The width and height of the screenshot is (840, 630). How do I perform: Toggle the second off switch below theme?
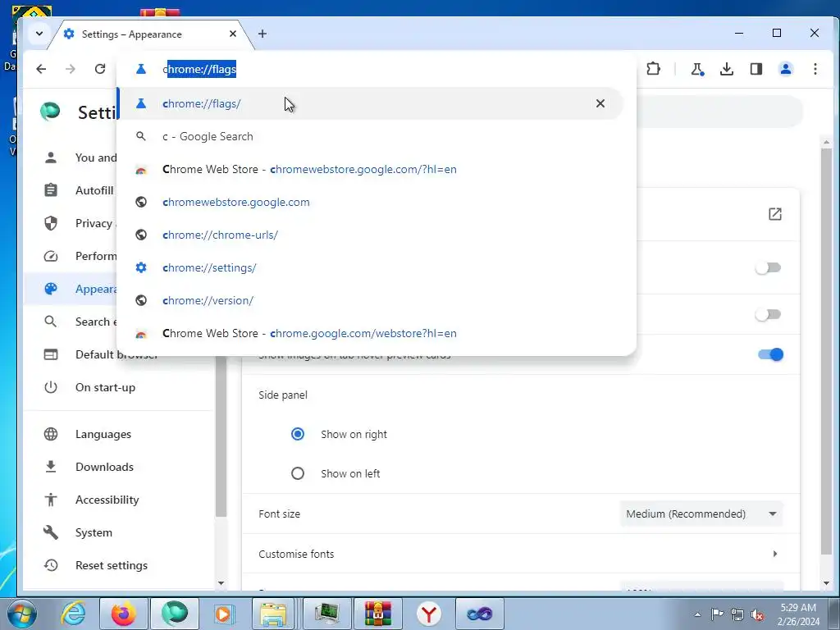768,314
